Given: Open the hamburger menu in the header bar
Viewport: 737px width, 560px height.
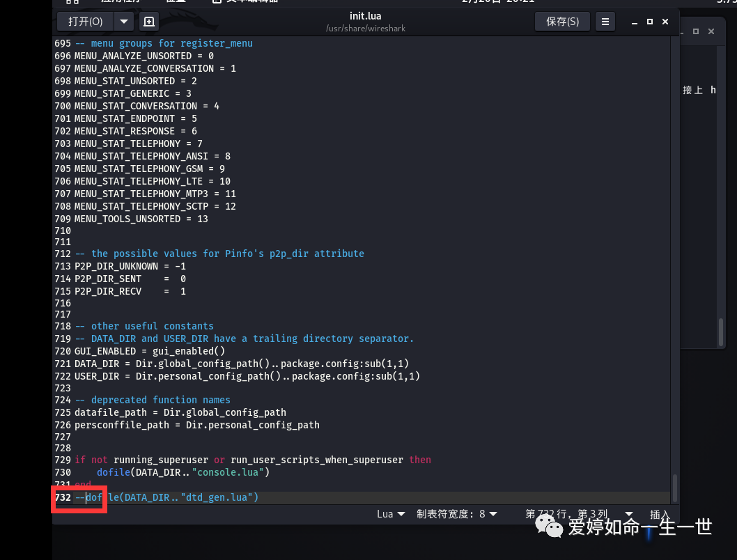Looking at the screenshot, I should click(x=605, y=22).
